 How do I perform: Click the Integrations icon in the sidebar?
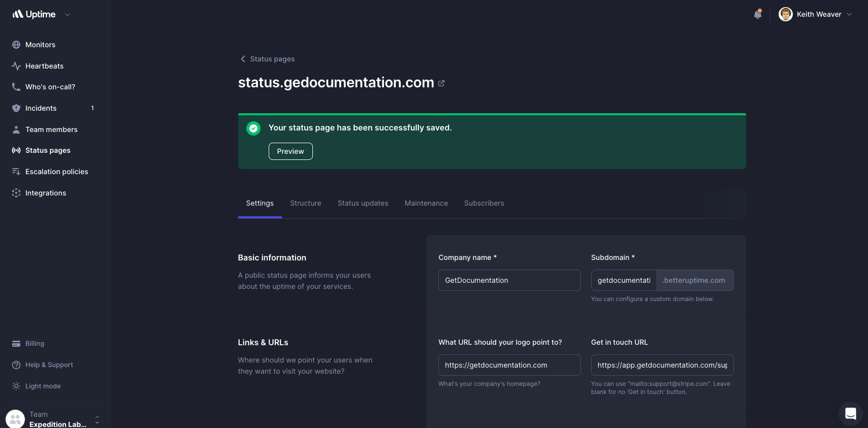coord(16,193)
